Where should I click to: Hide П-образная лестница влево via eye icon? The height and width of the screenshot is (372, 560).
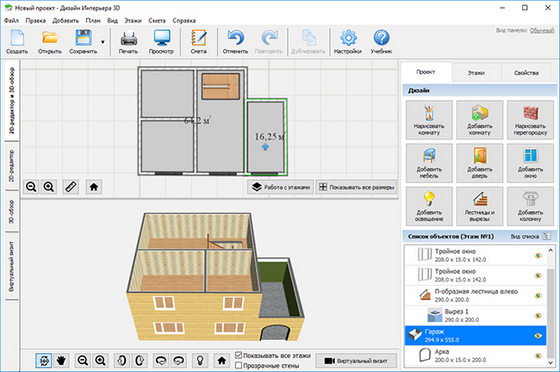coord(538,296)
